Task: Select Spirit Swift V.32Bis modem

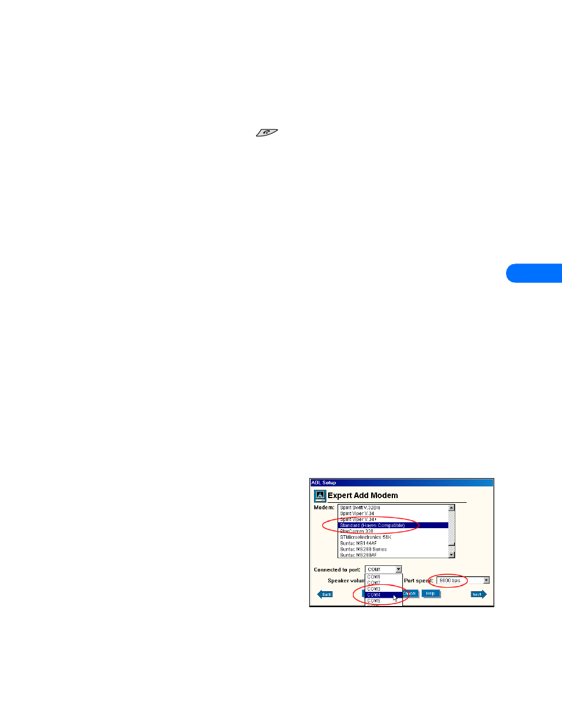Action: pos(393,508)
